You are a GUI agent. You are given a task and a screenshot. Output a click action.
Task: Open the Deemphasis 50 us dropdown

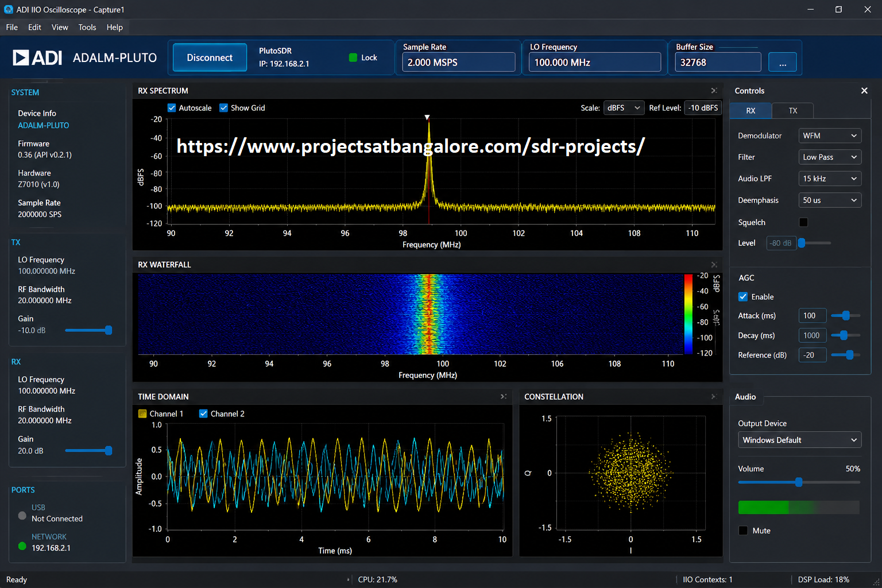(830, 200)
